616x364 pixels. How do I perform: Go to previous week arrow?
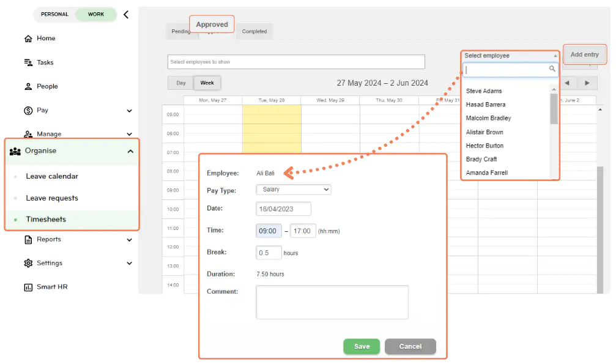pyautogui.click(x=567, y=83)
